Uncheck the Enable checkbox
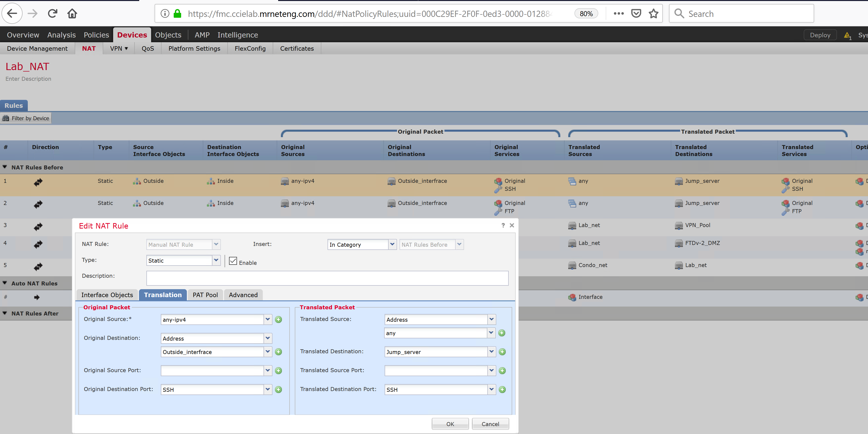The height and width of the screenshot is (434, 868). [x=233, y=261]
